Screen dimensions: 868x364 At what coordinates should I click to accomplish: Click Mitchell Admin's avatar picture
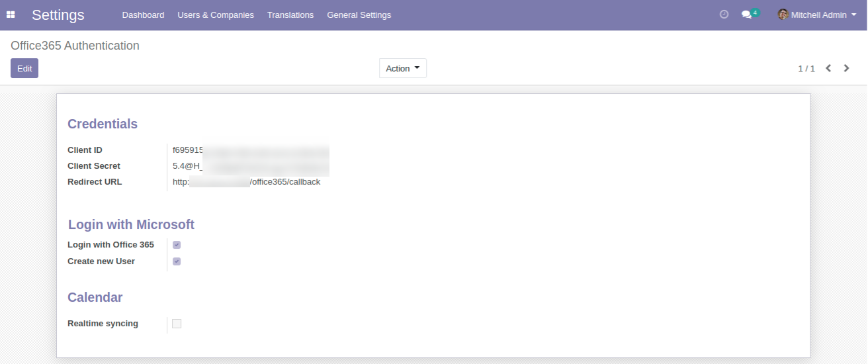[783, 15]
